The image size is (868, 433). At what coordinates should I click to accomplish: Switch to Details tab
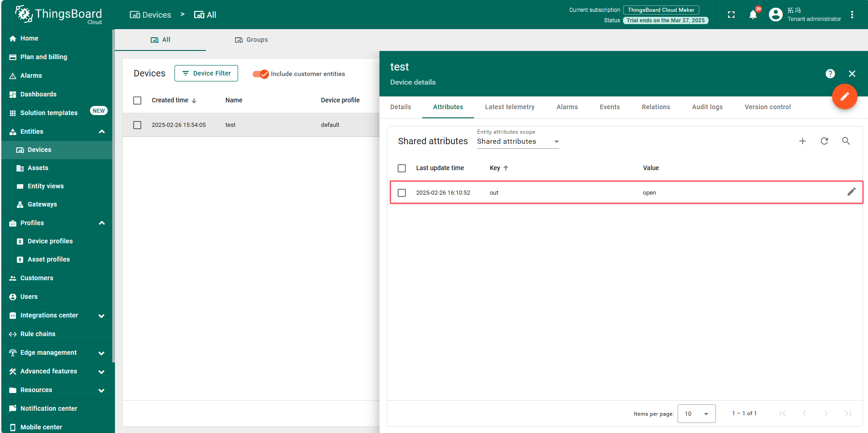coord(400,107)
